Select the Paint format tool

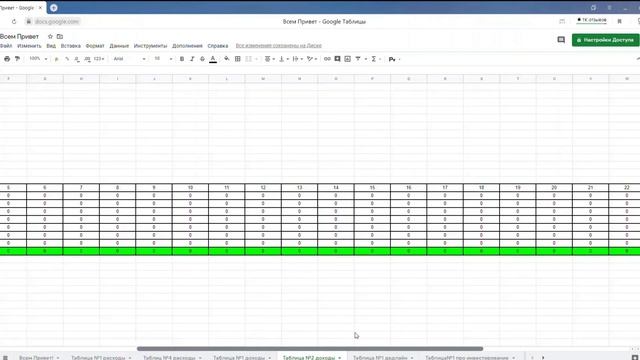coord(18,59)
